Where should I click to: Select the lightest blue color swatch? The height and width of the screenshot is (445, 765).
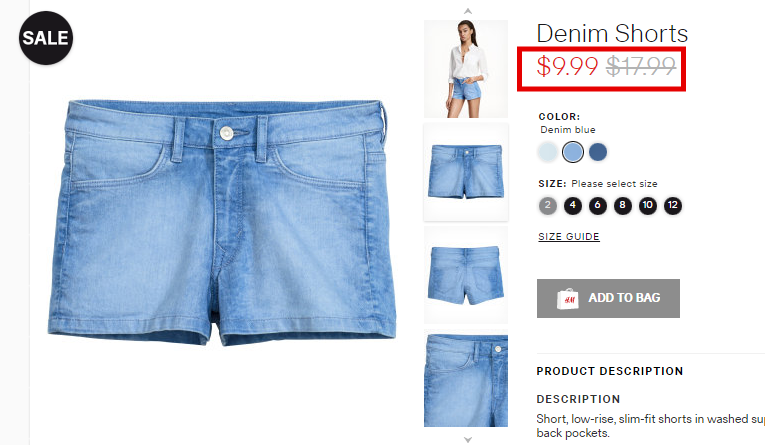[548, 152]
